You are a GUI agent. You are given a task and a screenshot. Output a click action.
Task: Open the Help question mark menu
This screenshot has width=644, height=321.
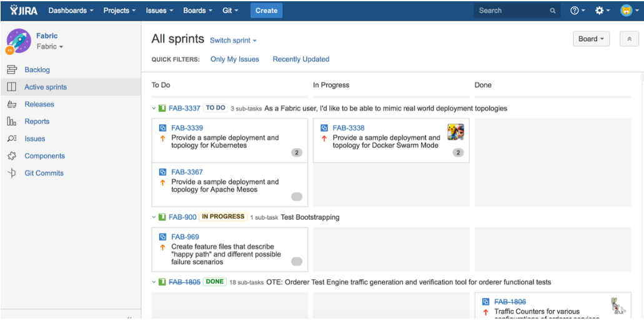pyautogui.click(x=577, y=11)
